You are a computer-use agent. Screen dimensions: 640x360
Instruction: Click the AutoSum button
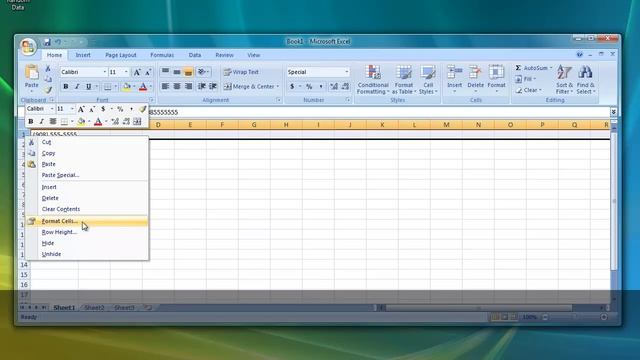tap(533, 68)
